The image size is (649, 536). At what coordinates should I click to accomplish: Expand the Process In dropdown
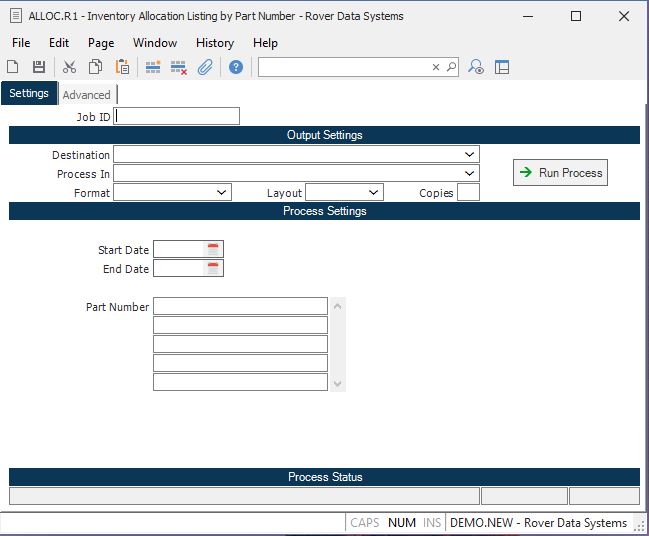pos(469,174)
